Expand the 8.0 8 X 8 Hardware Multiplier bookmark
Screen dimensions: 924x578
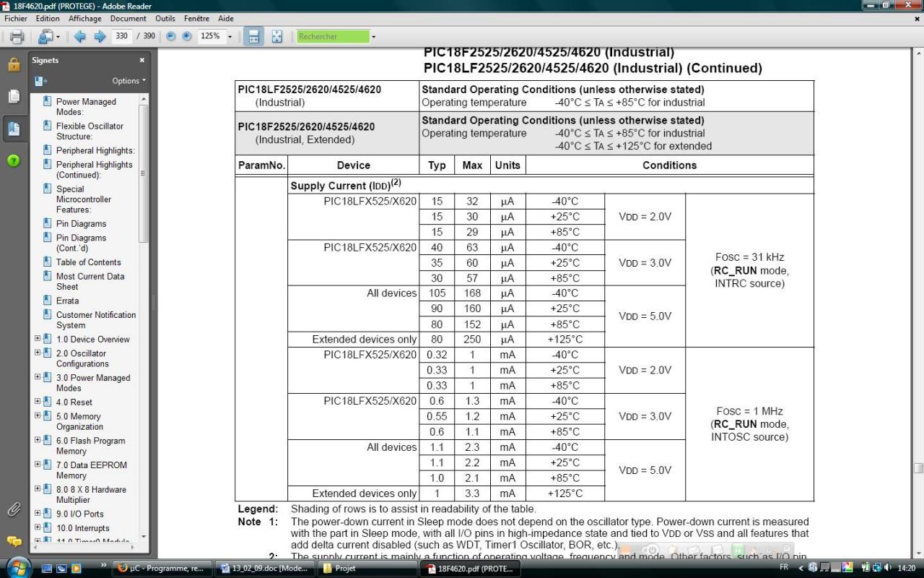pos(38,489)
